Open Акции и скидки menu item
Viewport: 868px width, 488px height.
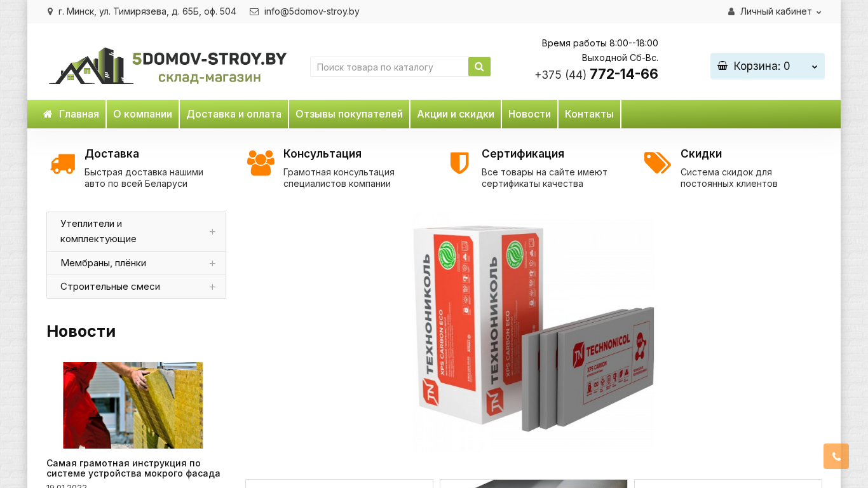coord(456,114)
